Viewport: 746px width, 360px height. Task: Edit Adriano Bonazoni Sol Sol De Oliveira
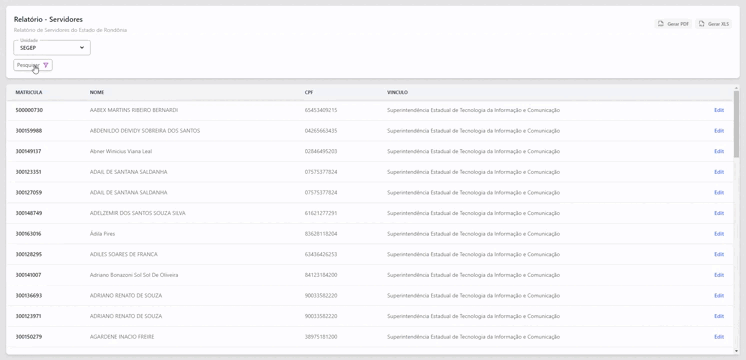[719, 275]
